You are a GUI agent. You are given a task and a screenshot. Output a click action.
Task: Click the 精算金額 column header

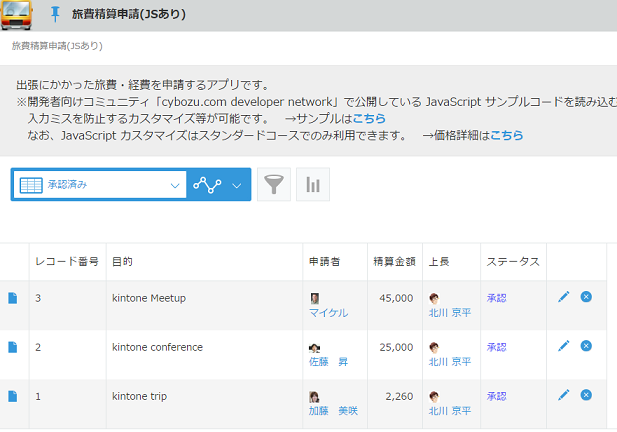click(x=394, y=262)
